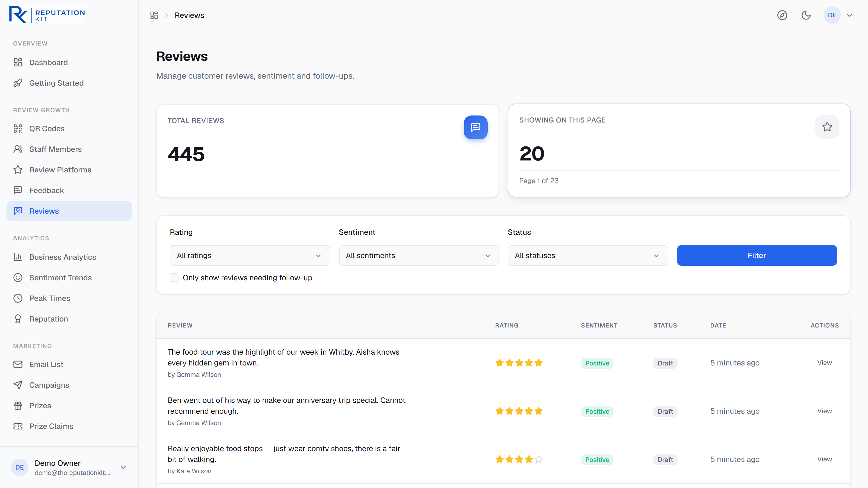Click four-star rating of Kate Wilson review
This screenshot has width=868, height=488.
click(519, 459)
